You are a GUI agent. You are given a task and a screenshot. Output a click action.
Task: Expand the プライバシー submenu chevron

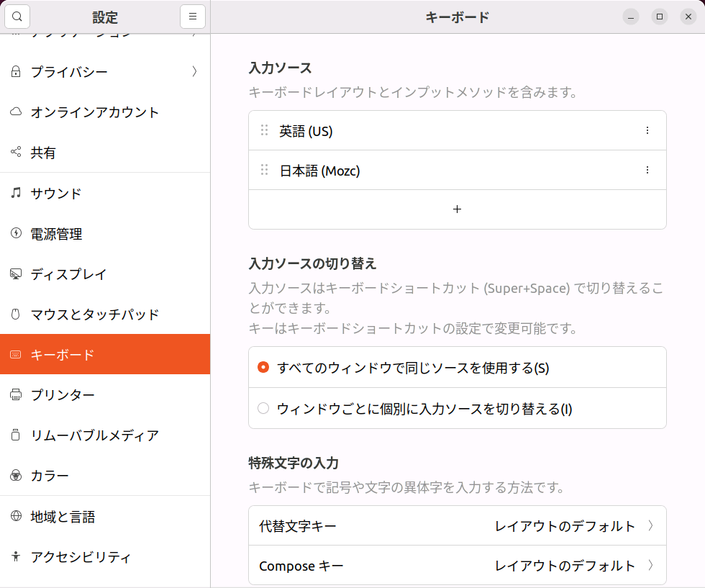(194, 71)
